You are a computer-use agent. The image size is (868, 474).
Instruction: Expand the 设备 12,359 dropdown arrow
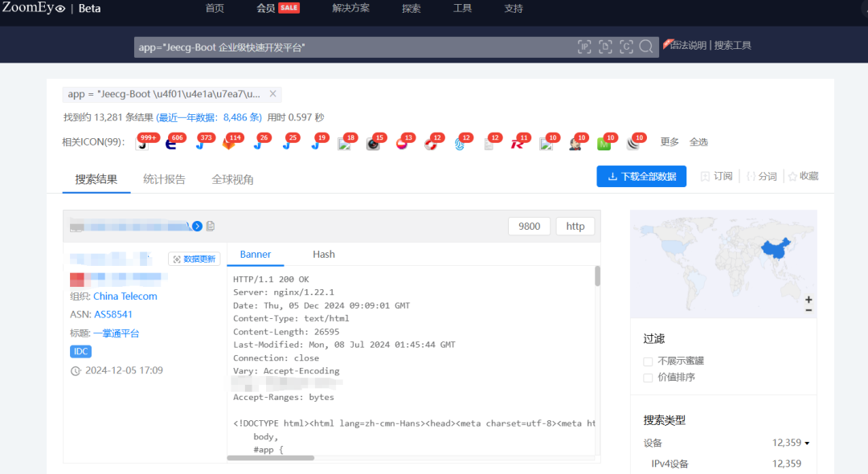coord(807,443)
